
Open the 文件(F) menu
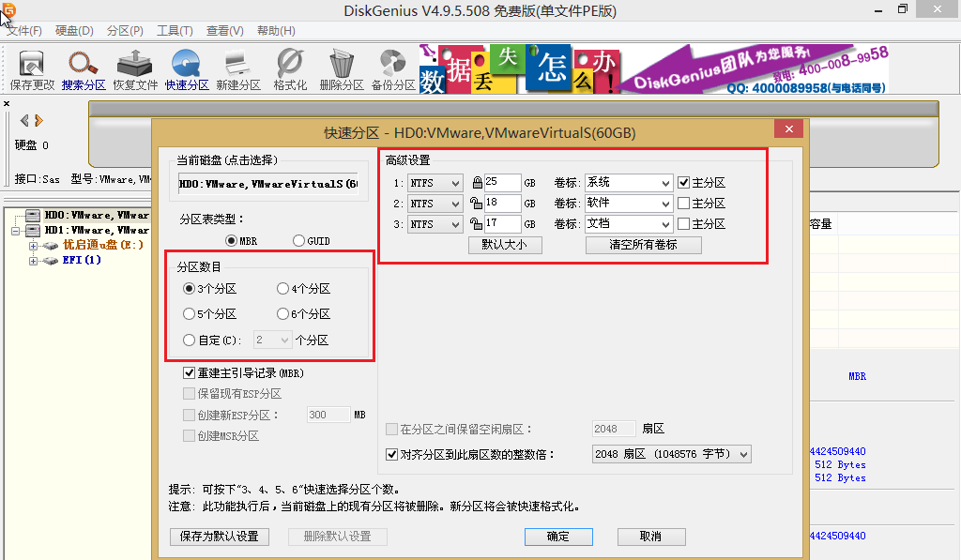coord(24,31)
